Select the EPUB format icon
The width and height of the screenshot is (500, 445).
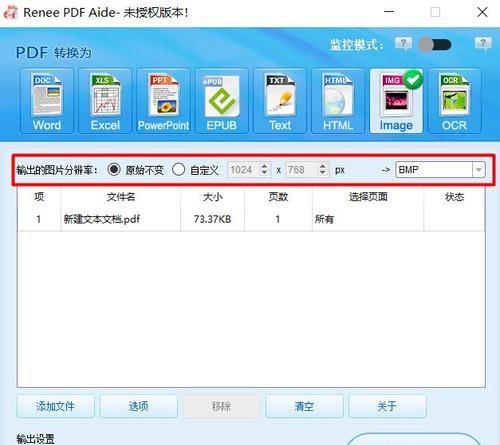pos(222,101)
